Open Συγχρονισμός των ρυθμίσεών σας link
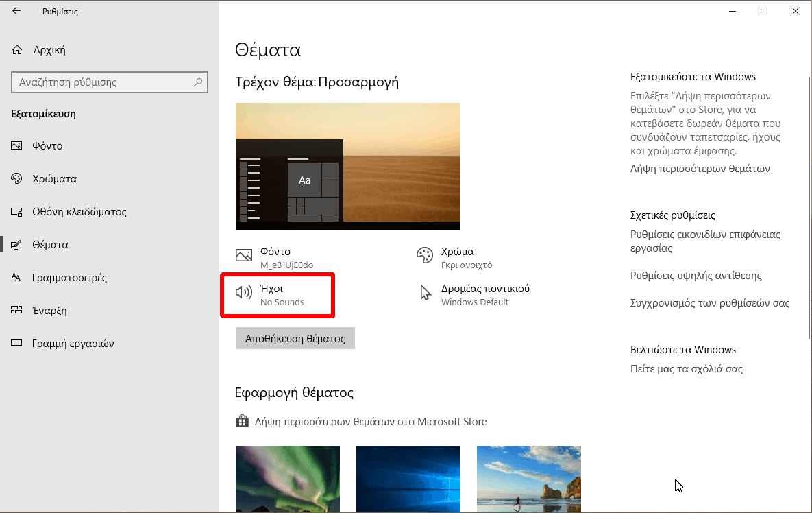The width and height of the screenshot is (812, 513). click(x=710, y=303)
